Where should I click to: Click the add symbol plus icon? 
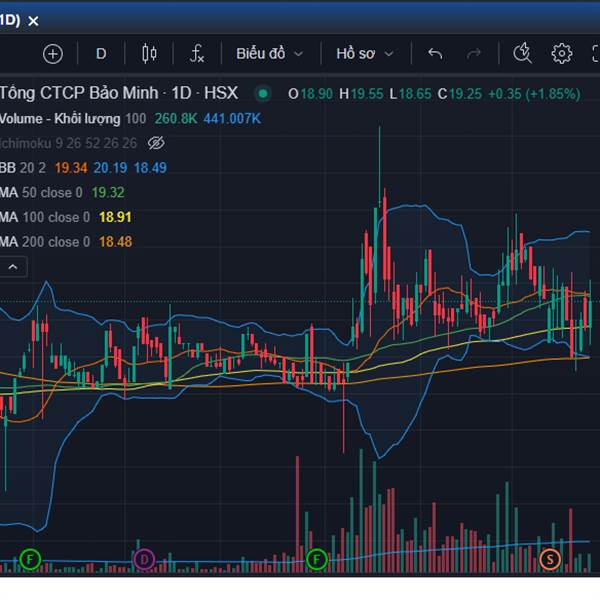click(x=53, y=54)
